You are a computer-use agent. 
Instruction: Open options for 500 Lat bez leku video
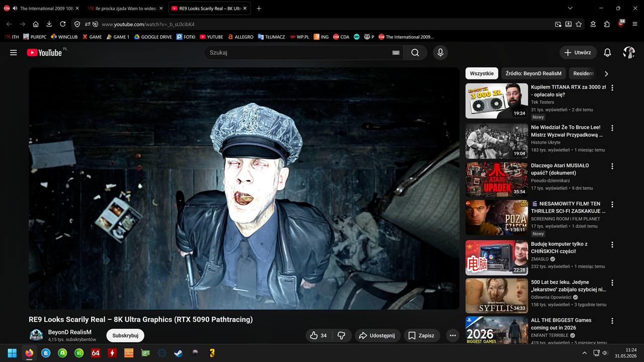(x=612, y=283)
